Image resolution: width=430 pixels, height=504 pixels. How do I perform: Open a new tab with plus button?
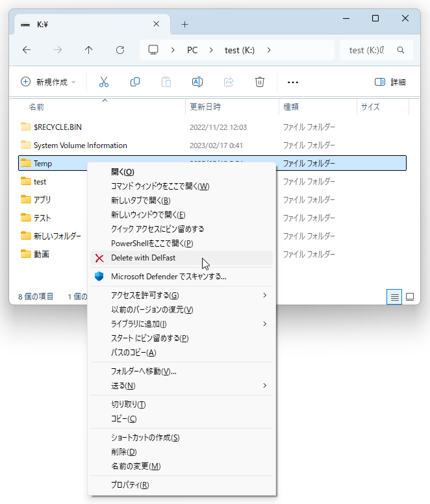184,24
